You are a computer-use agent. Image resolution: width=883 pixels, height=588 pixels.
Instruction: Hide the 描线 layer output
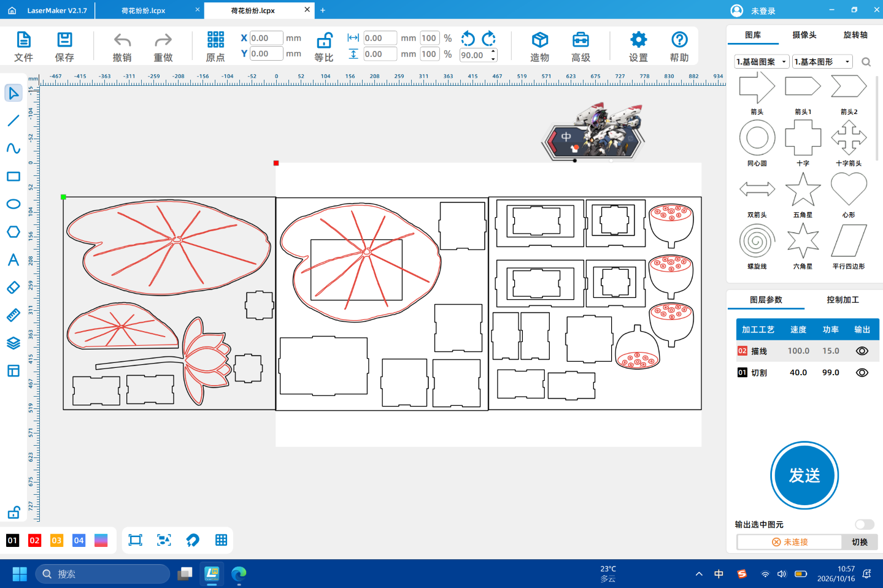tap(862, 351)
